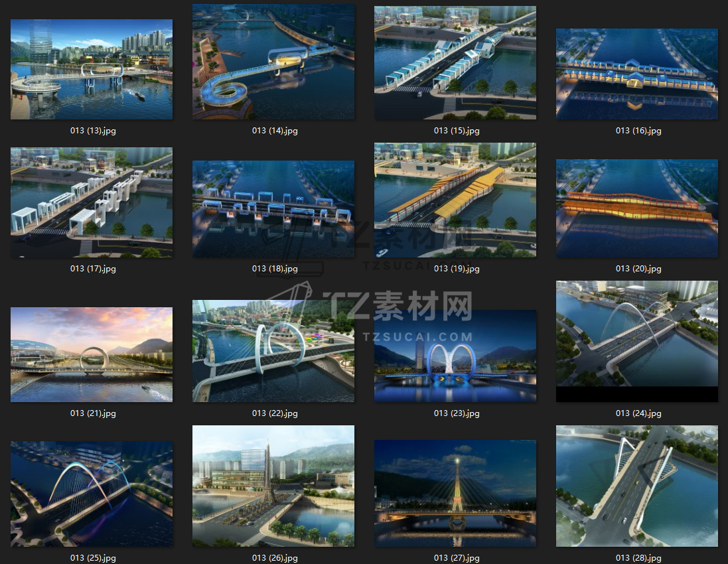Select the 013 (18).jpg thumbnail image

(x=273, y=209)
